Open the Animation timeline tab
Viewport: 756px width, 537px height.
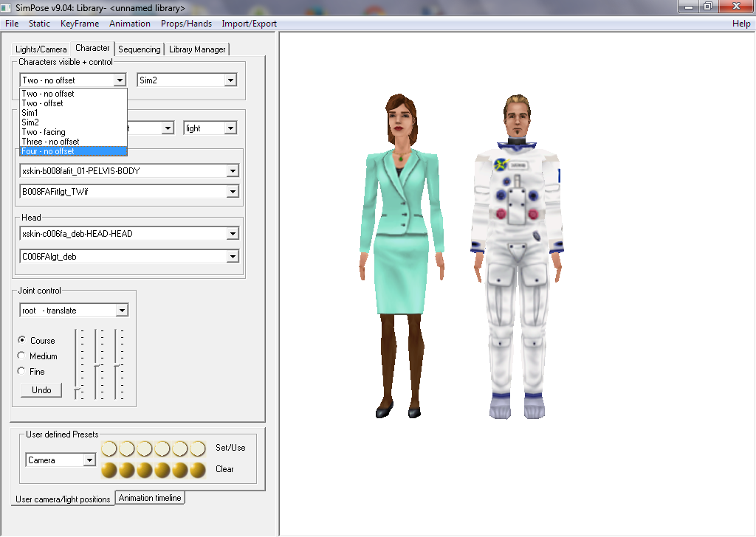click(x=150, y=498)
